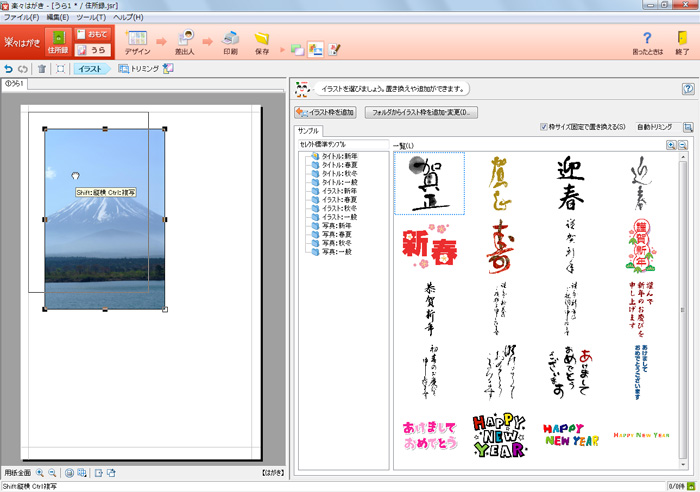
Task: Select タイトル:新年 in sample tree
Action: tap(338, 156)
